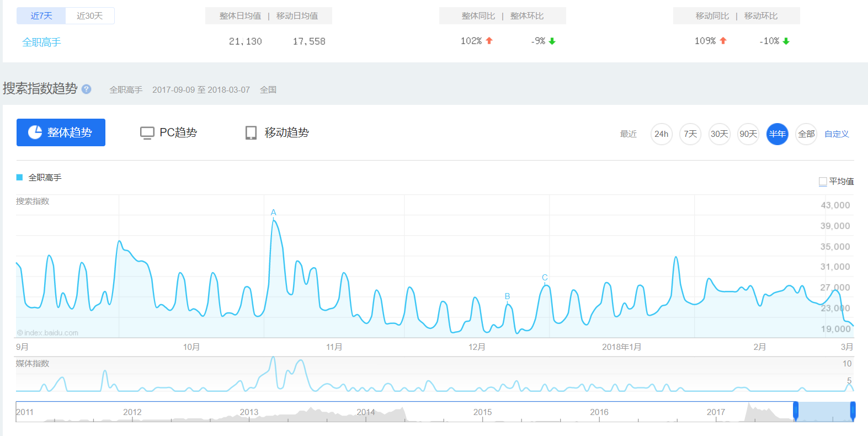Select the 整体趋势 tab

point(61,132)
